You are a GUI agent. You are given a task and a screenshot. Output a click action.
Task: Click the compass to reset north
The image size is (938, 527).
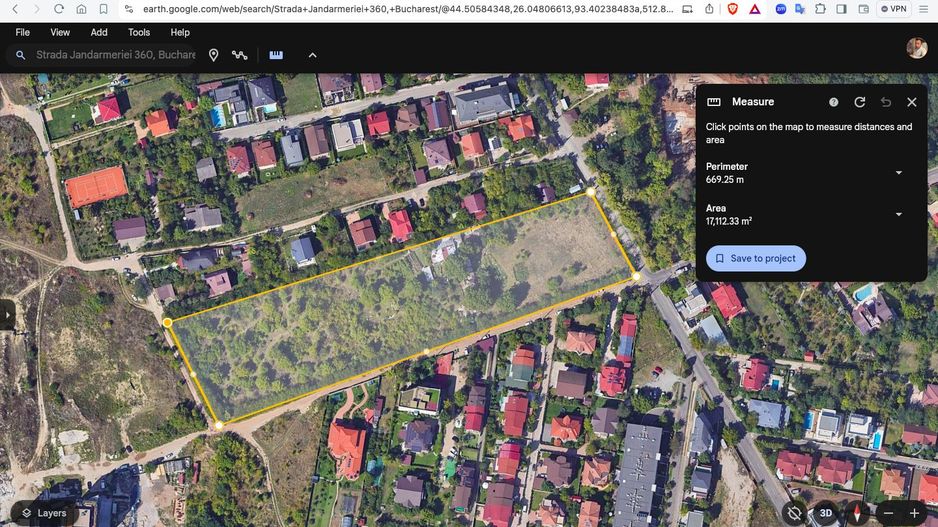tap(856, 513)
